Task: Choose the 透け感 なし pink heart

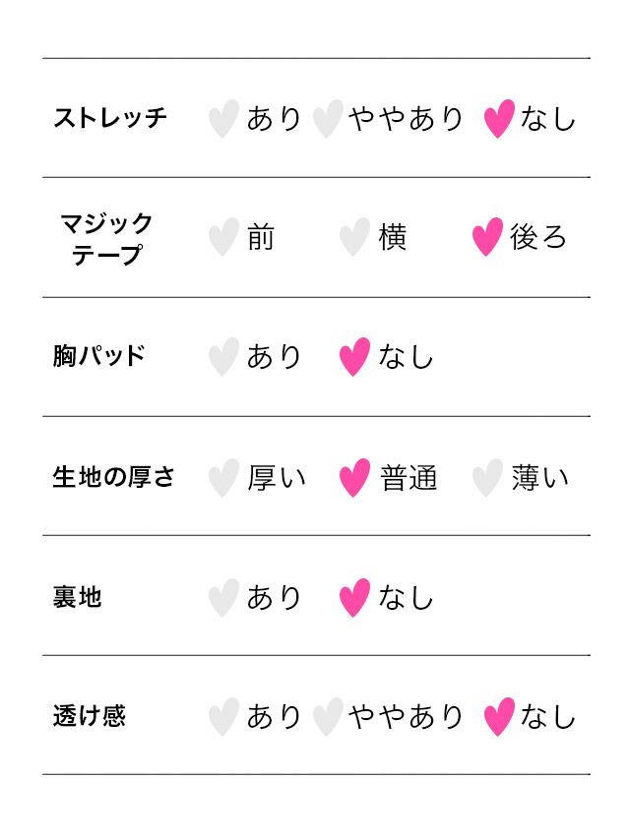Action: pyautogui.click(x=499, y=717)
